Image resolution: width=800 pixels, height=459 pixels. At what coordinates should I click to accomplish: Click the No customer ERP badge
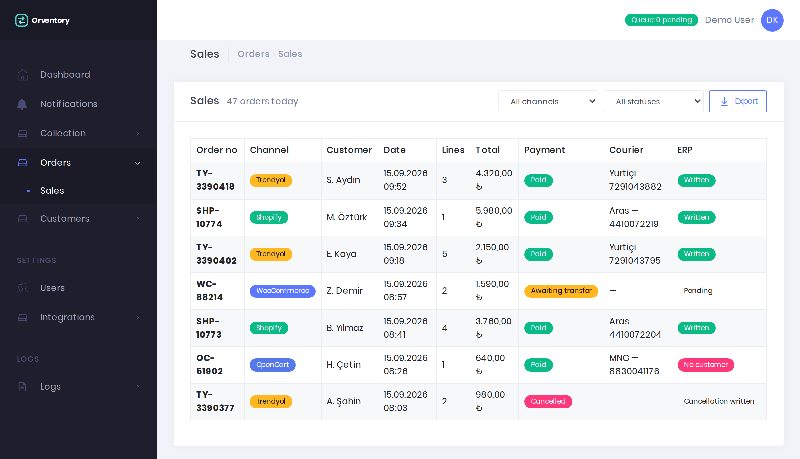pos(706,365)
